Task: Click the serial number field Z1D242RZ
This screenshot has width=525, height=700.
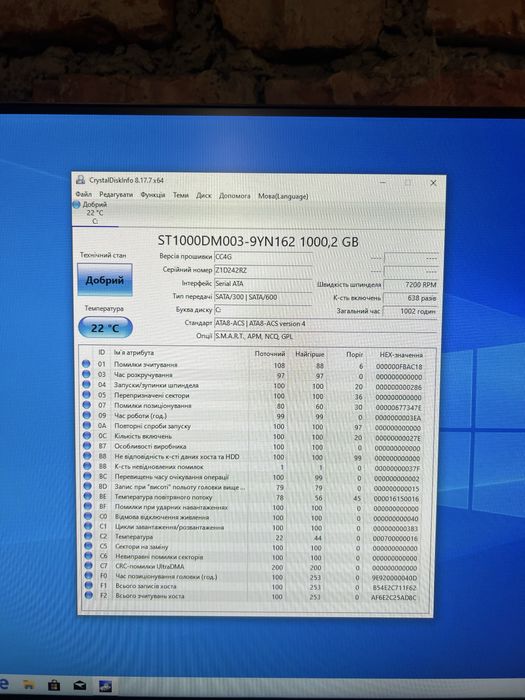Action: coord(263,271)
